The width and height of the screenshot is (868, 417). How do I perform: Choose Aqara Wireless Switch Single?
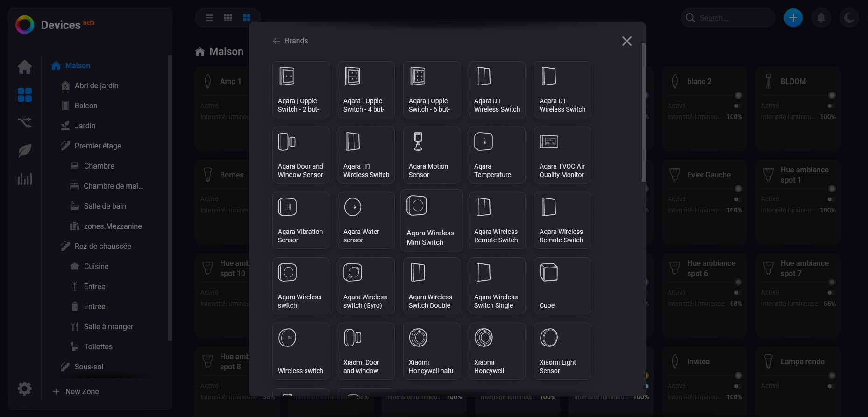coord(497,286)
